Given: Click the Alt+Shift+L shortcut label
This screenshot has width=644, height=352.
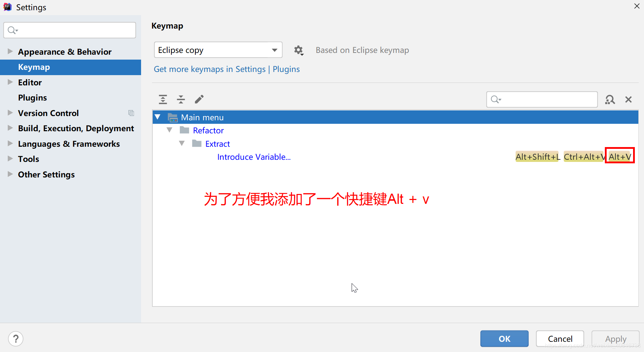Looking at the screenshot, I should coord(537,157).
